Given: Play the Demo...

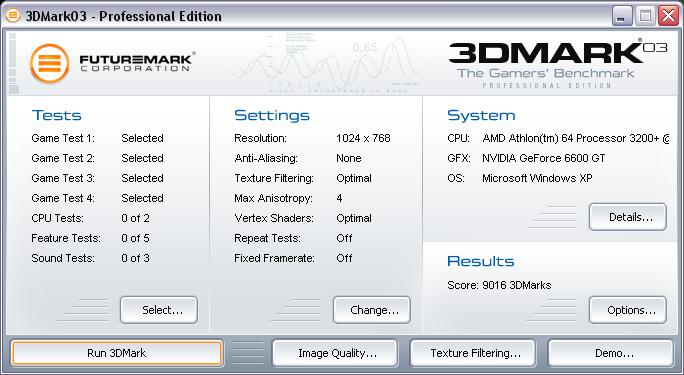Looking at the screenshot, I should point(611,353).
